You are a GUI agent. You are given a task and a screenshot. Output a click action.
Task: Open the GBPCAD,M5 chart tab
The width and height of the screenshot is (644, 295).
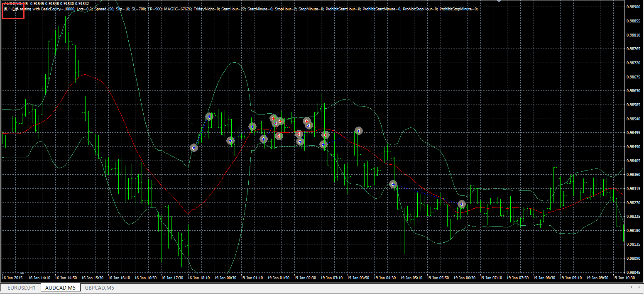99,288
